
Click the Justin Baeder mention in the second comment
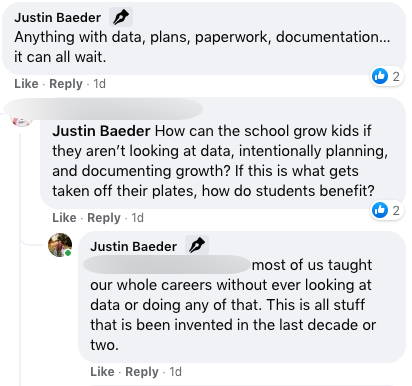pos(101,131)
